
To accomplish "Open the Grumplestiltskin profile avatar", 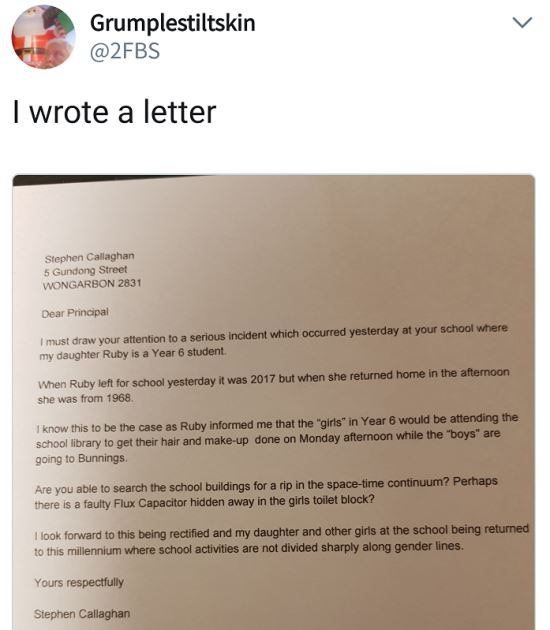I will click(x=43, y=37).
